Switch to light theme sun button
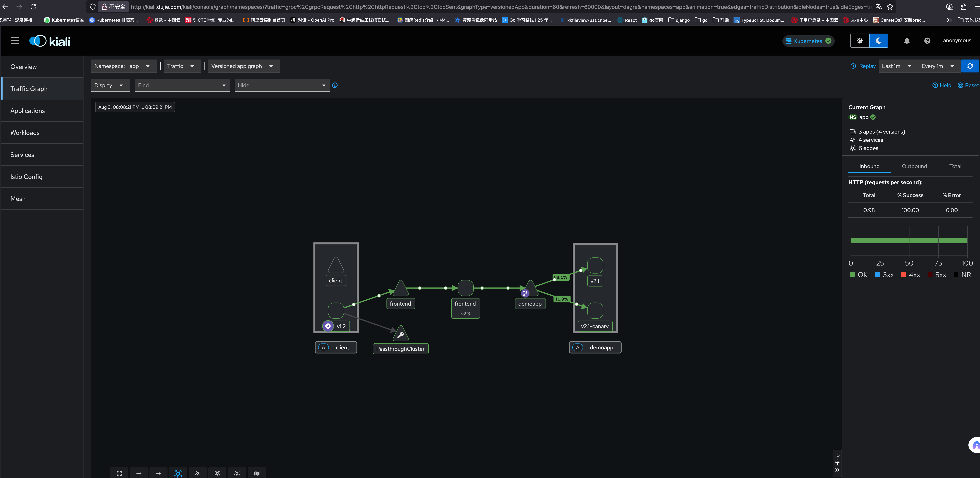The width and height of the screenshot is (980, 478). pyautogui.click(x=860, y=41)
